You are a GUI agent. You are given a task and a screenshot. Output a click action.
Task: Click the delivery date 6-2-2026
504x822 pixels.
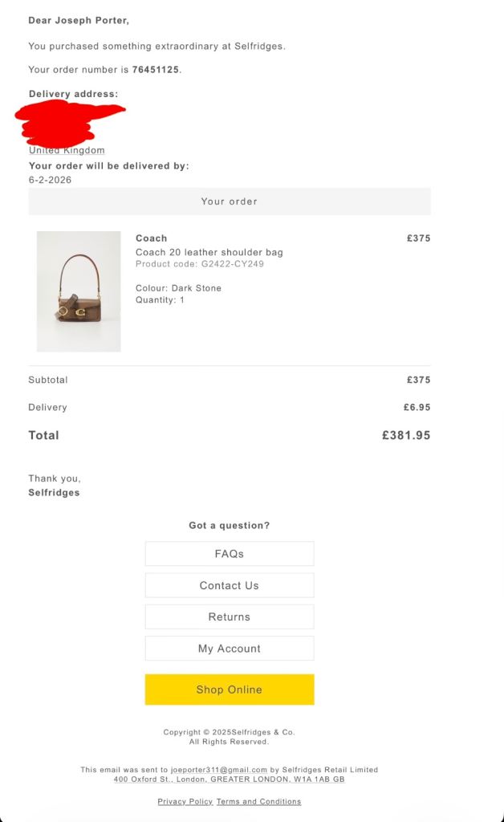(50, 180)
